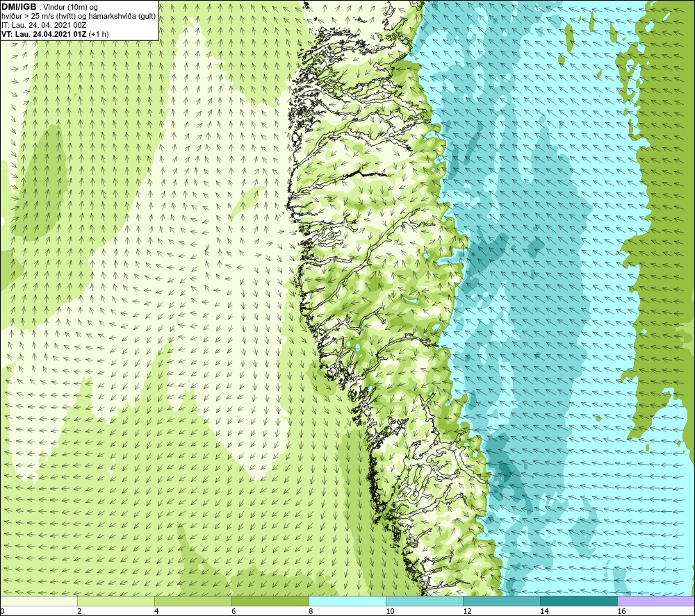Click the palest swatch between 0 and 2
The height and width of the screenshot is (616, 695).
(39, 601)
